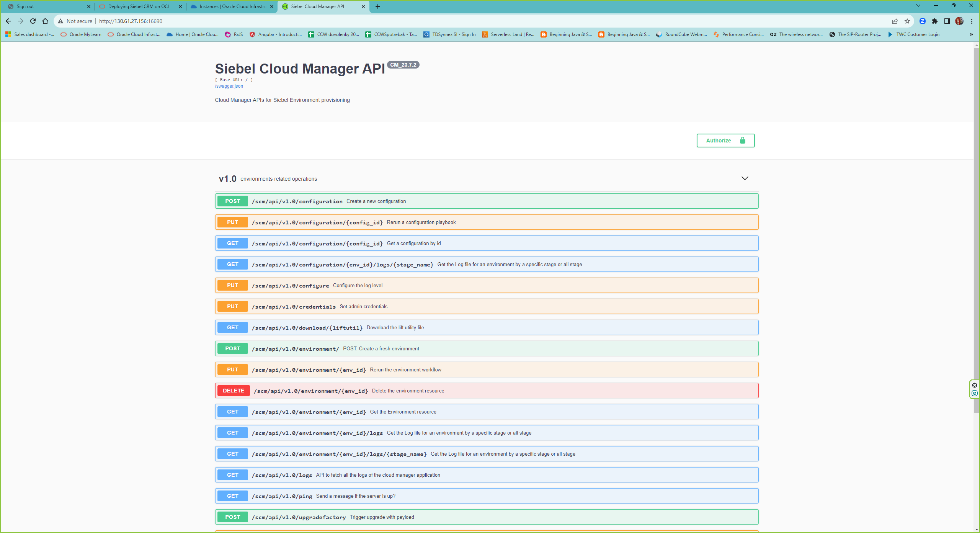Show more bookmarks with the double chevron
The width and height of the screenshot is (980, 533).
[x=971, y=34]
